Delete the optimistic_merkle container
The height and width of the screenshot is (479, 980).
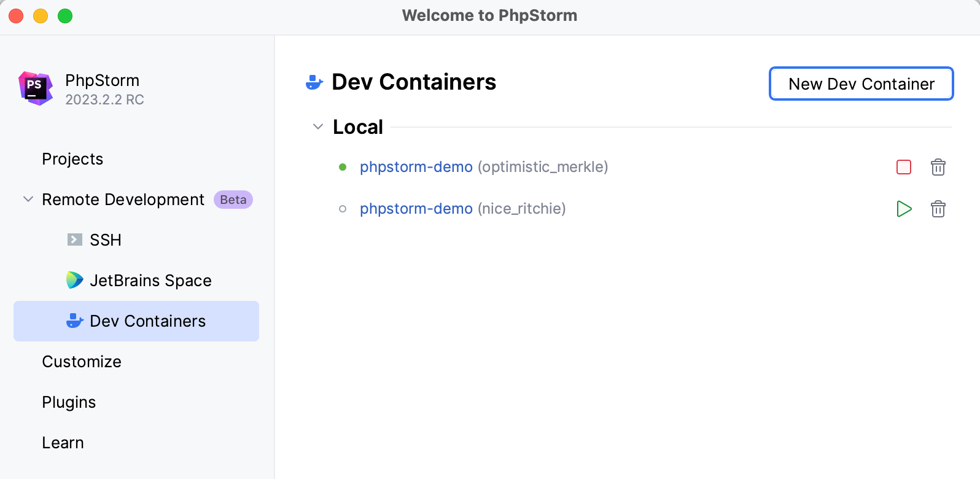[938, 167]
